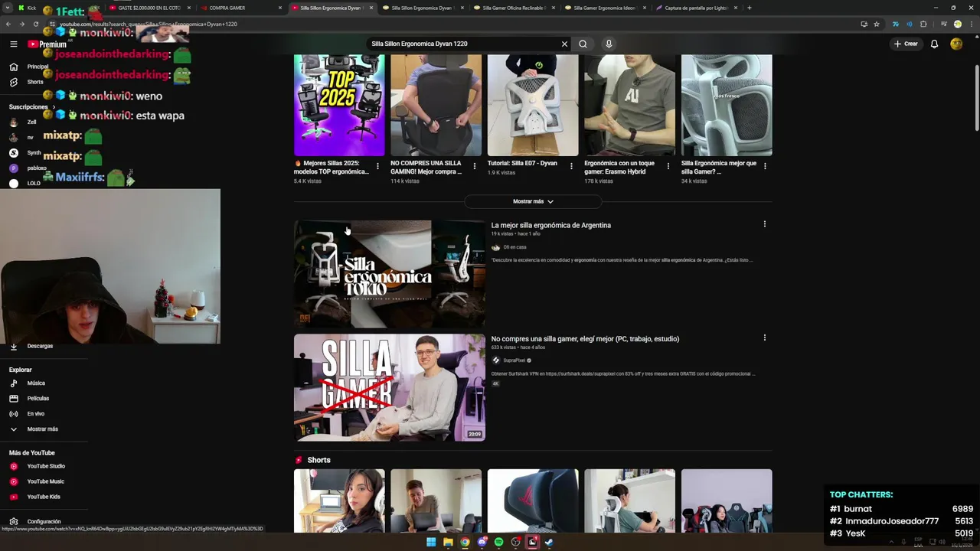Go to YouTube Premium home logo
This screenshot has height=551, width=980.
(x=47, y=44)
